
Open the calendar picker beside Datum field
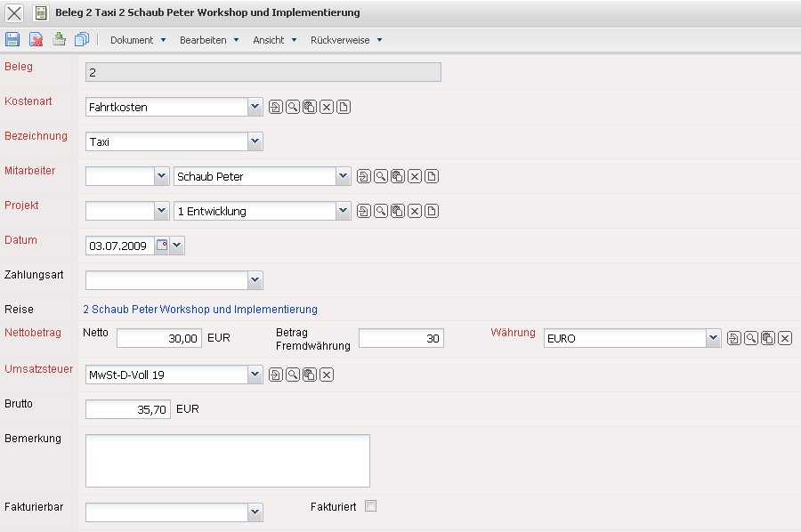tap(162, 246)
